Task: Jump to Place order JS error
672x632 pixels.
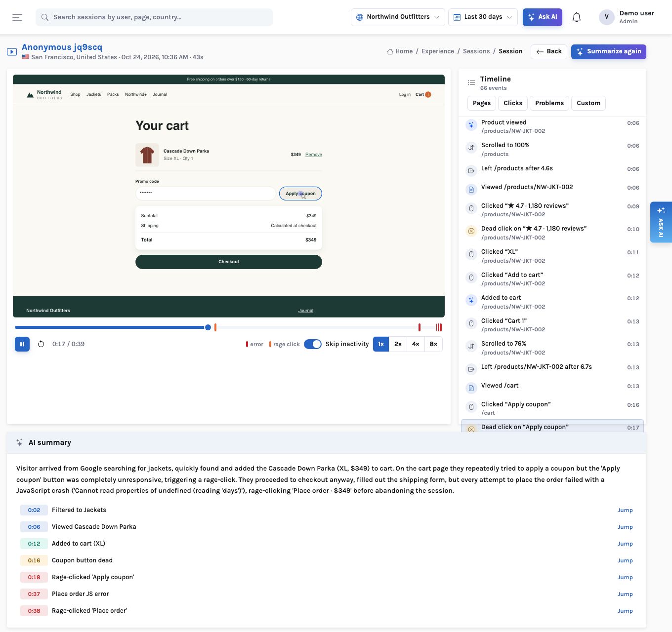Action: [625, 594]
